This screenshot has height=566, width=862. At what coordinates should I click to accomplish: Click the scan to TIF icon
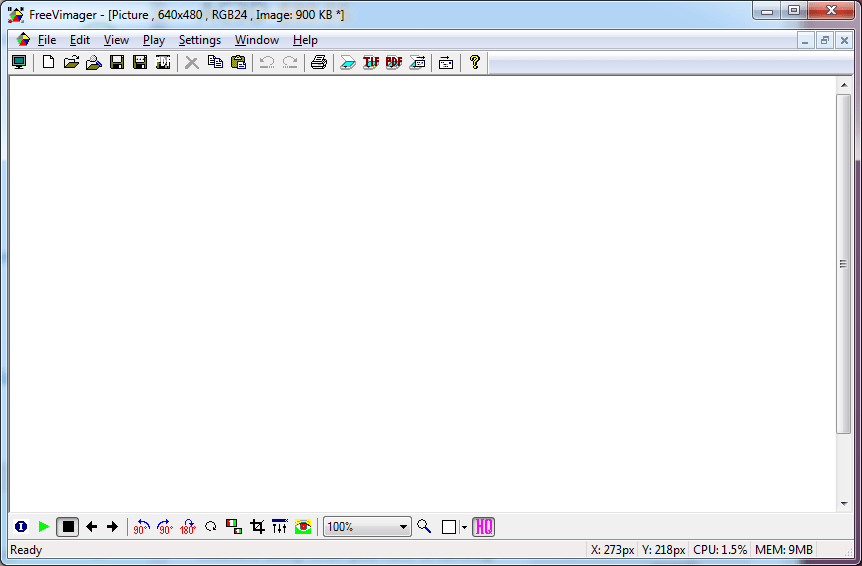(371, 63)
